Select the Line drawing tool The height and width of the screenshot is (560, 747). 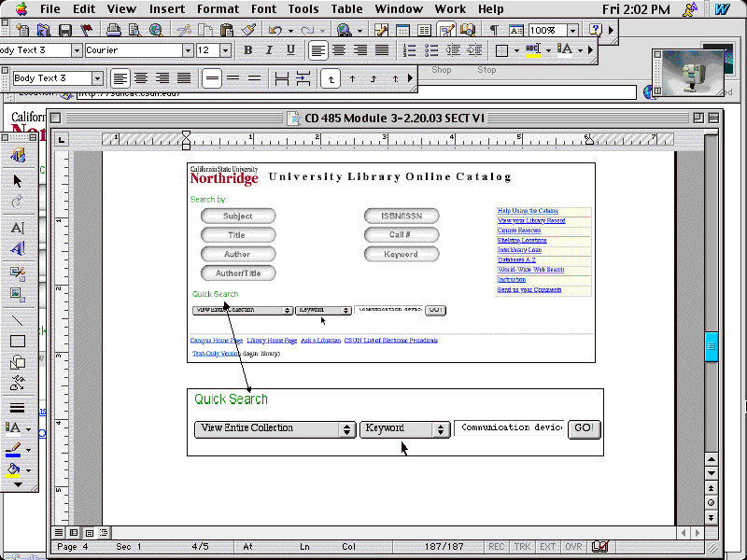pyautogui.click(x=18, y=320)
